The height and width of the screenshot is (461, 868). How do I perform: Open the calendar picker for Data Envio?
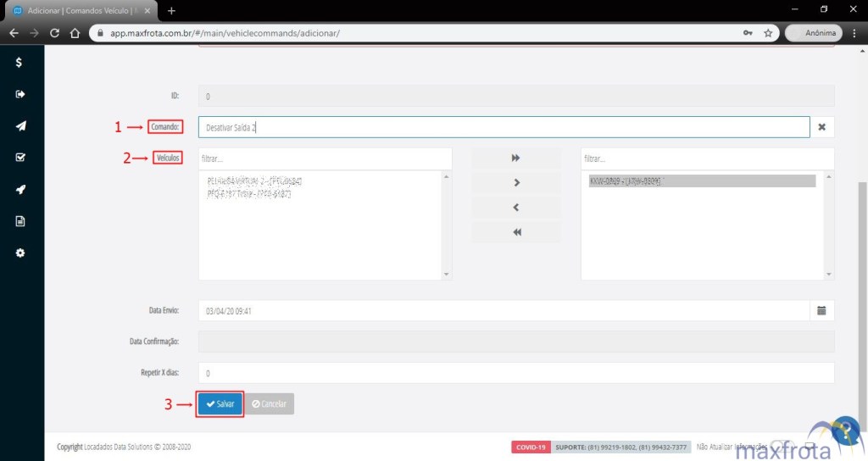point(821,311)
